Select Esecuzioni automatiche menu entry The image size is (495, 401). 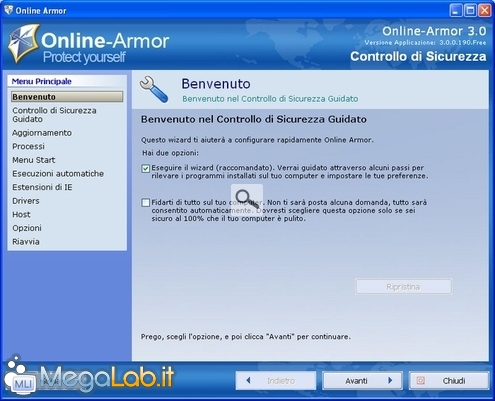click(x=58, y=174)
